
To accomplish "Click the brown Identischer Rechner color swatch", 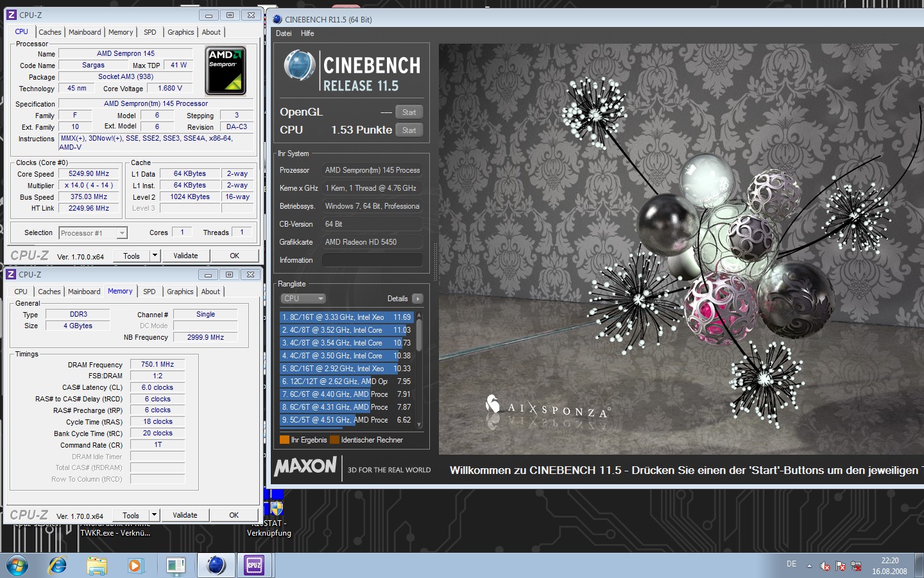I will [x=334, y=440].
